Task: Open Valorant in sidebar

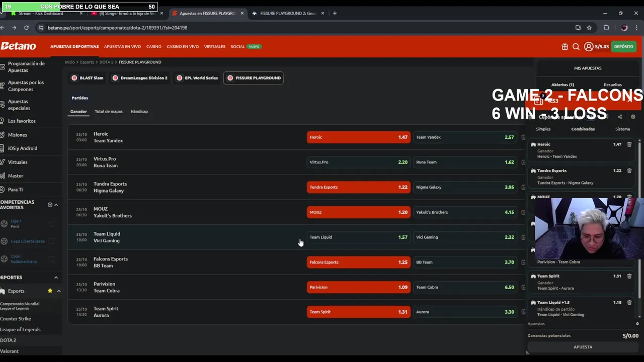Action: (x=9, y=351)
